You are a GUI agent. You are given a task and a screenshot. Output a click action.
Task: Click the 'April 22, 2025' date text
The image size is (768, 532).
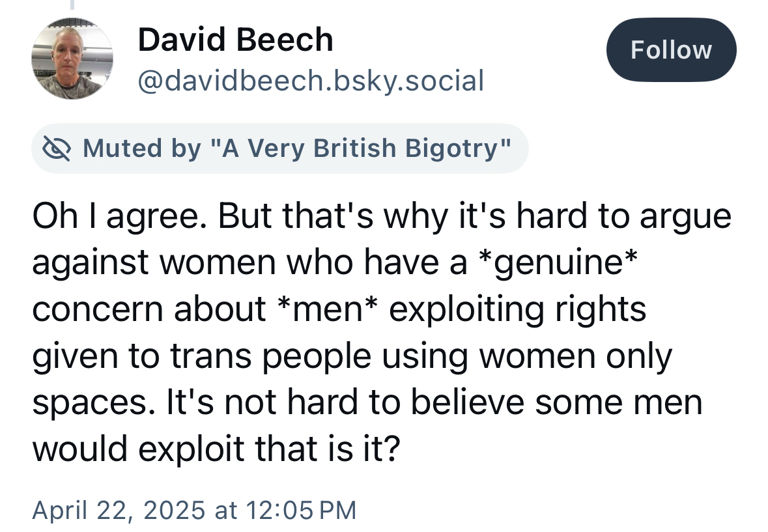119,509
